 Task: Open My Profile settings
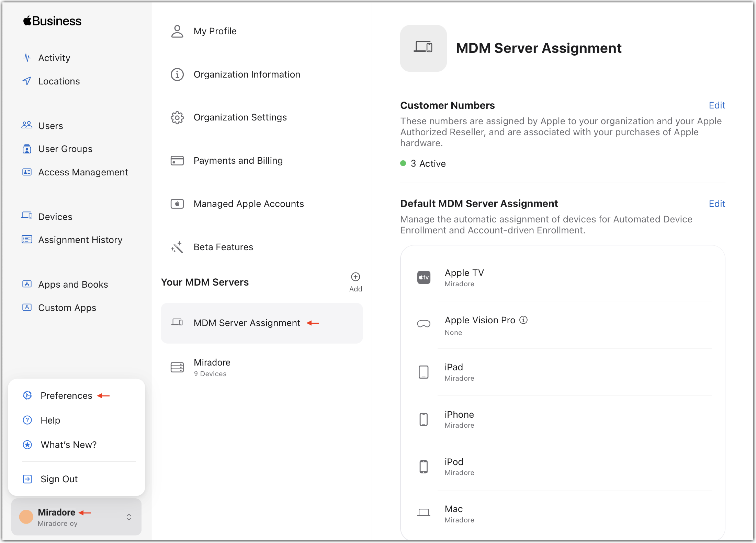[x=215, y=31]
